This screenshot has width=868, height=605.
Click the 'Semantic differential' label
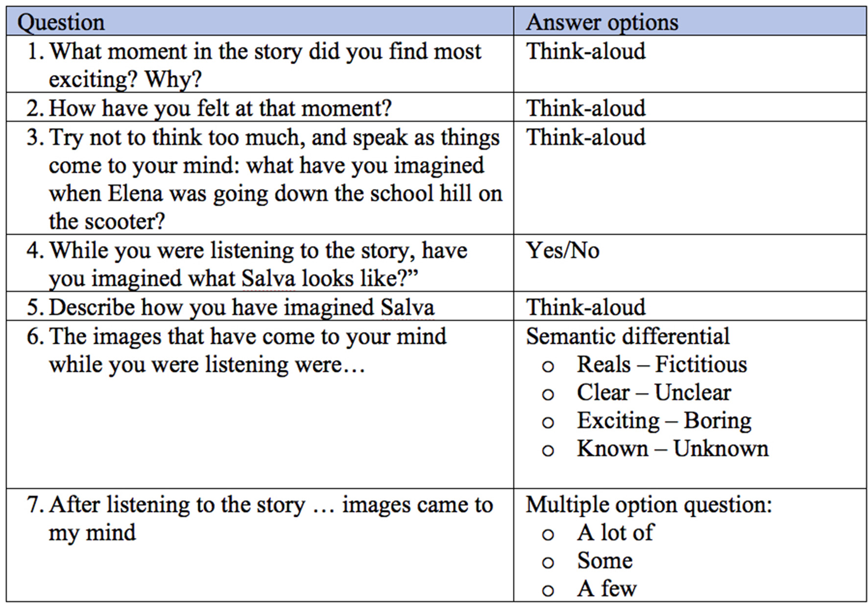coord(627,337)
